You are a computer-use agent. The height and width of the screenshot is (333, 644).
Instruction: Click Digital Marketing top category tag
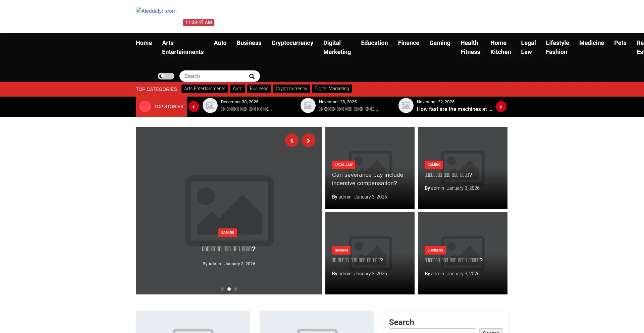[331, 89]
